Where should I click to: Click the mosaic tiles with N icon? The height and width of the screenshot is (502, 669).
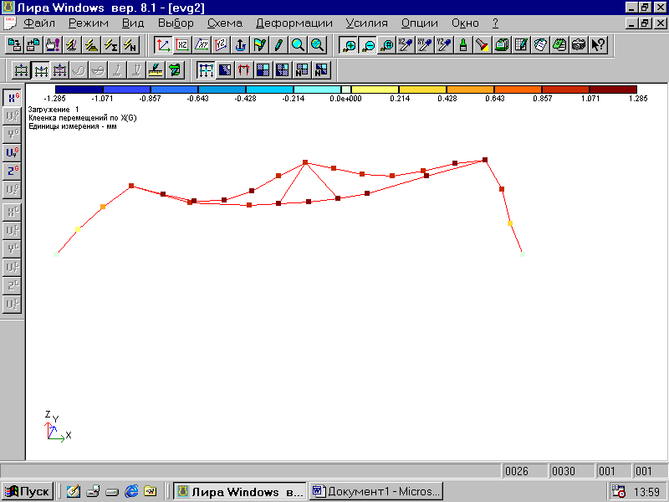click(x=301, y=70)
